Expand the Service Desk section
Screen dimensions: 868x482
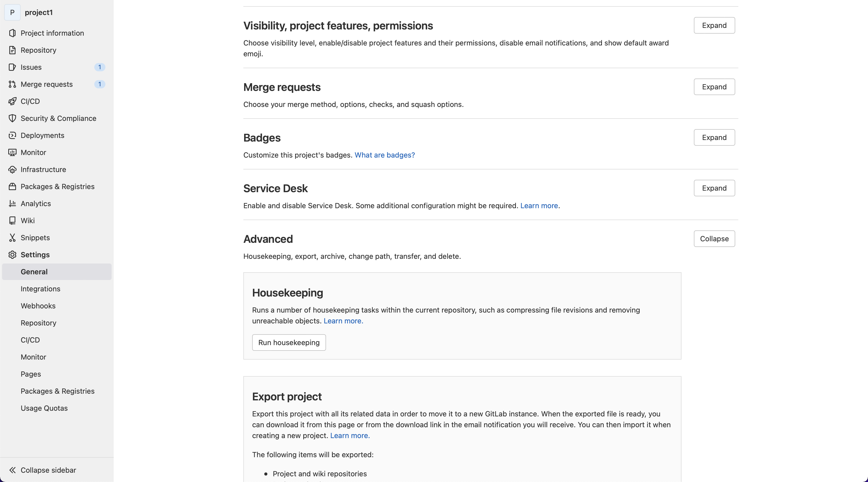pyautogui.click(x=714, y=188)
